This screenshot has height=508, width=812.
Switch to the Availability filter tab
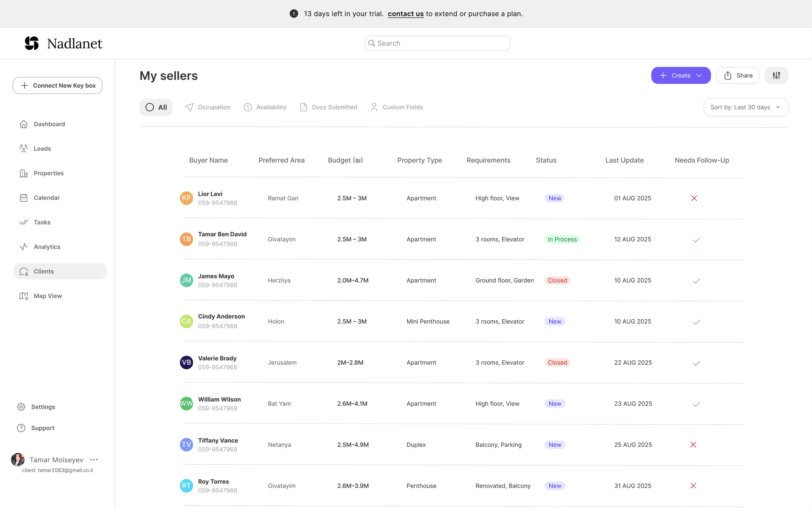(x=265, y=107)
